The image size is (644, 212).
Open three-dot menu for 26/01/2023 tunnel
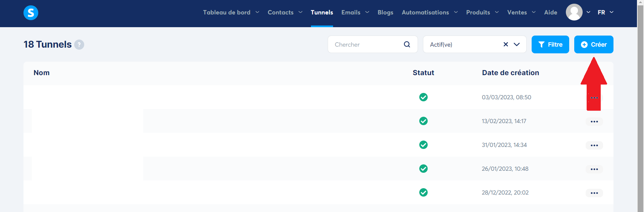(x=594, y=169)
